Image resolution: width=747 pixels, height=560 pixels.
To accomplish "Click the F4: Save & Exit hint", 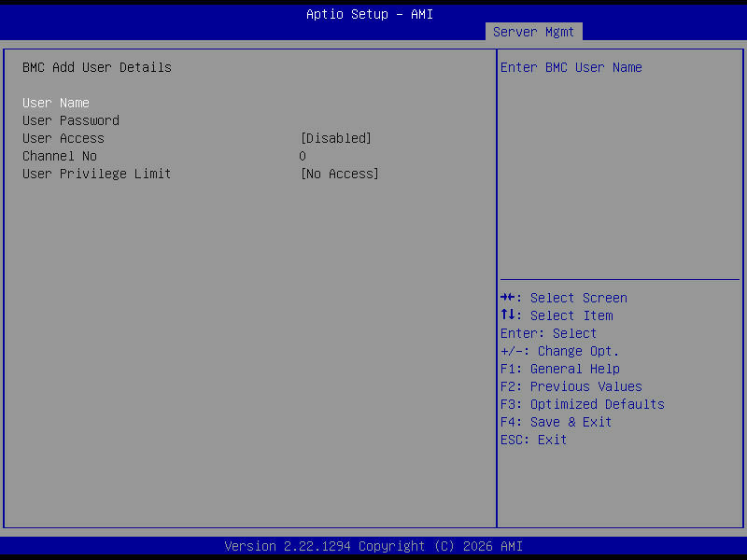I will (556, 422).
